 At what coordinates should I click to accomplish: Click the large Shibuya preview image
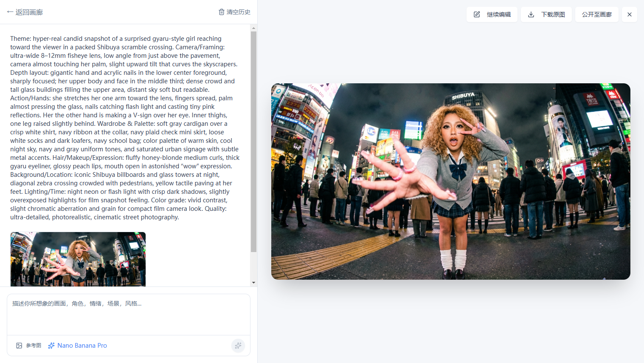click(450, 181)
